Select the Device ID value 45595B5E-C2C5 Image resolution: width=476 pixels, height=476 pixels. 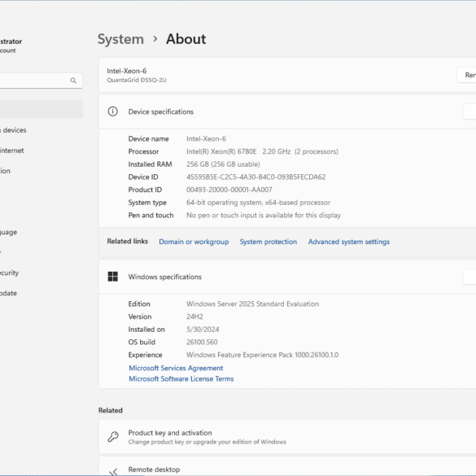[x=256, y=177]
